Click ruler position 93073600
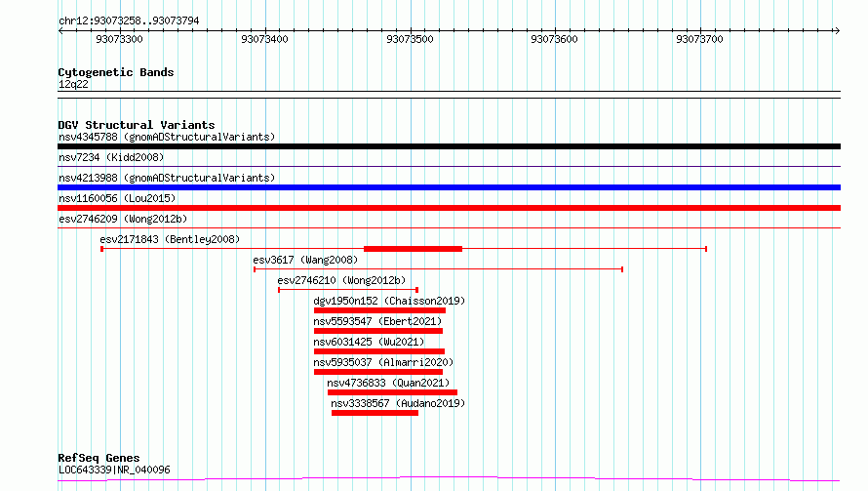 coord(554,39)
